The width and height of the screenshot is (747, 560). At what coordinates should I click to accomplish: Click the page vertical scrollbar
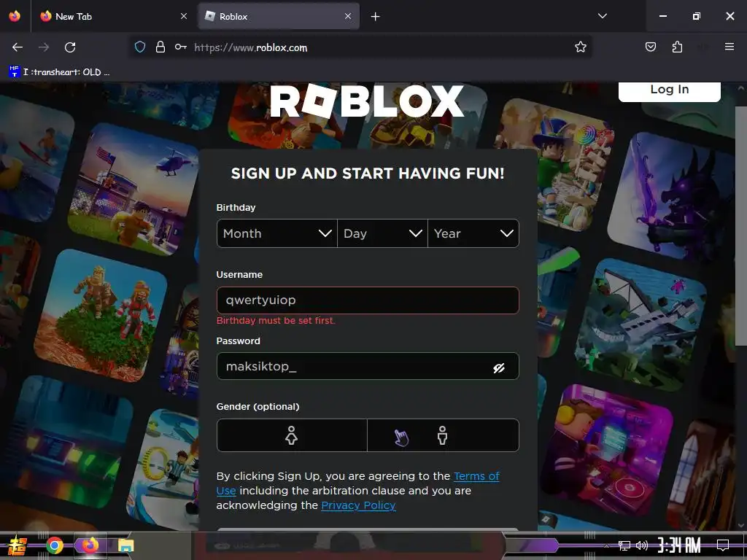pyautogui.click(x=741, y=226)
